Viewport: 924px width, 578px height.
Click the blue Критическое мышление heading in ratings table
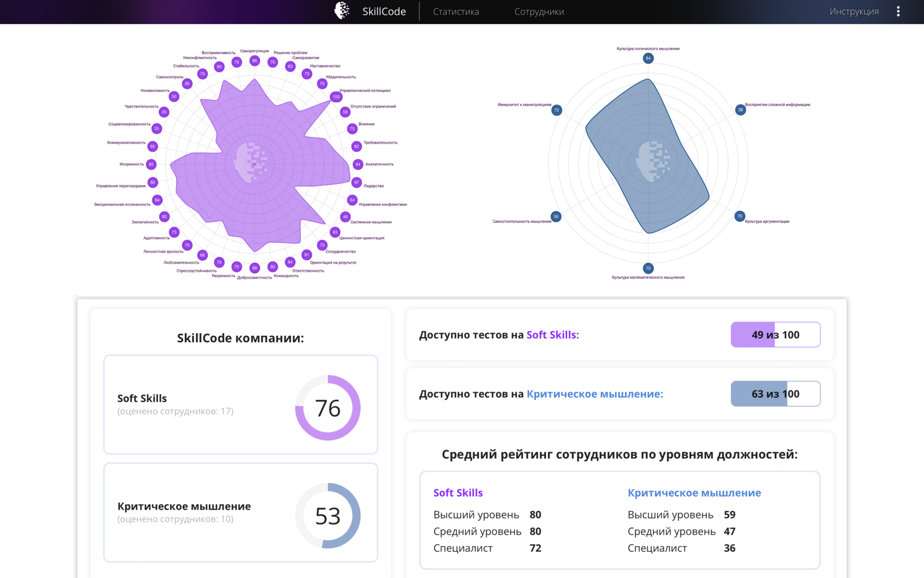pyautogui.click(x=694, y=493)
